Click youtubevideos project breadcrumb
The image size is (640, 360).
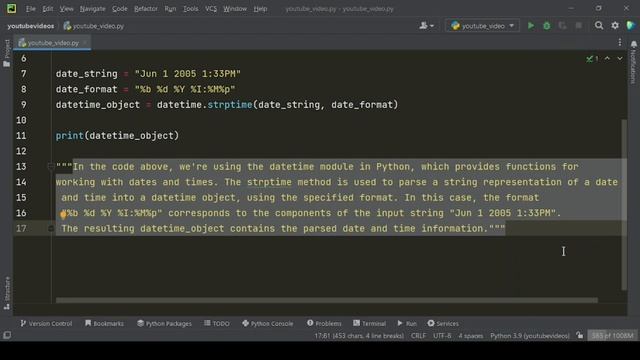point(31,26)
